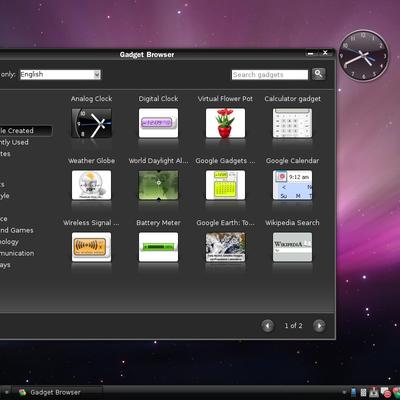Click the Google Gadgets yellow calendar icon
The width and height of the screenshot is (400, 400).
(225, 185)
